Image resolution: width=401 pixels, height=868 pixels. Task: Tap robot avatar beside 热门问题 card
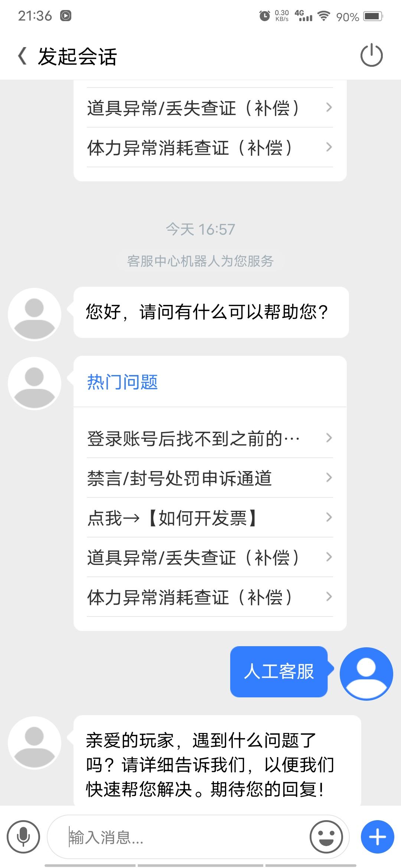pos(35,383)
